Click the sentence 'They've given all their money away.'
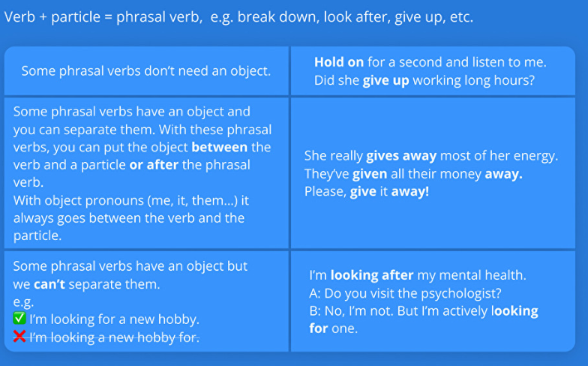Image resolution: width=588 pixels, height=366 pixels. click(413, 174)
